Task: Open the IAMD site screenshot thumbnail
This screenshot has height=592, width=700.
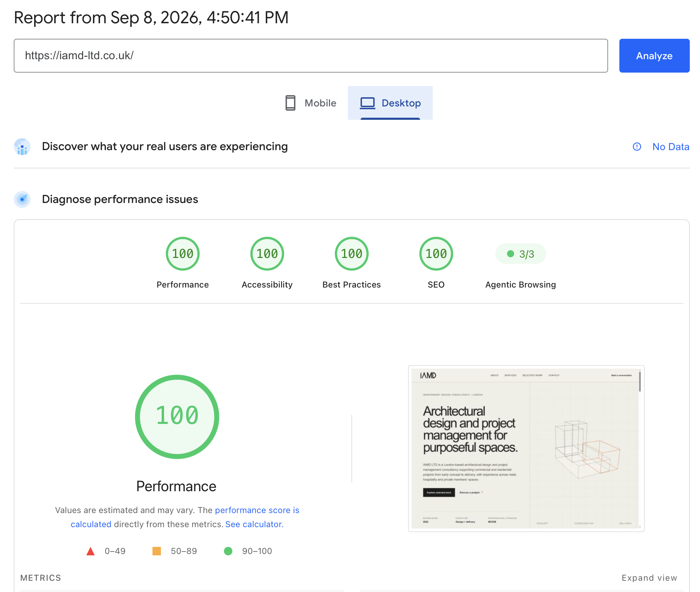Action: pos(526,449)
